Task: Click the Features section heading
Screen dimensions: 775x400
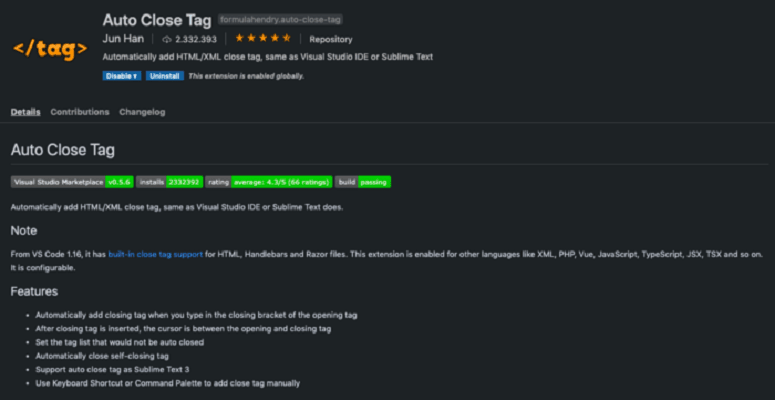Action: point(34,292)
